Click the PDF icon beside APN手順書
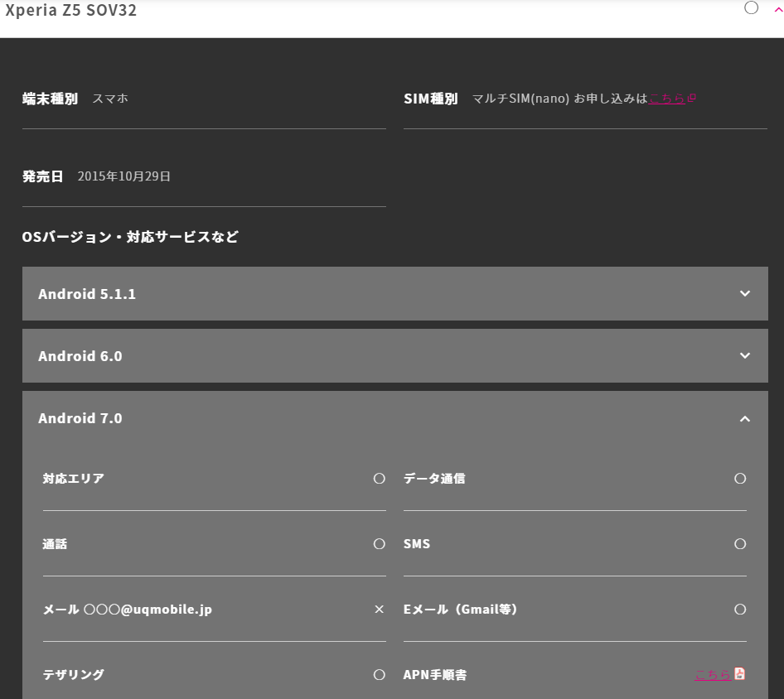The height and width of the screenshot is (699, 784). coord(740,674)
